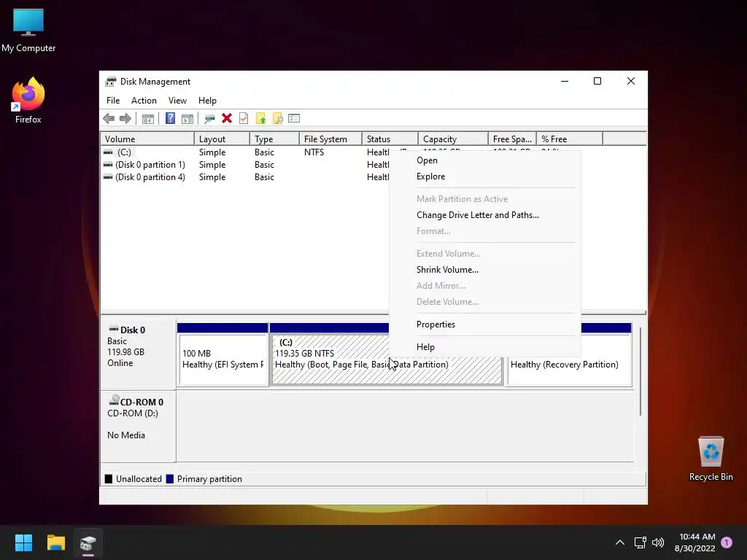Image resolution: width=747 pixels, height=560 pixels.
Task: Click 'Basic' in Disk 0 partition 4 row
Action: (264, 177)
